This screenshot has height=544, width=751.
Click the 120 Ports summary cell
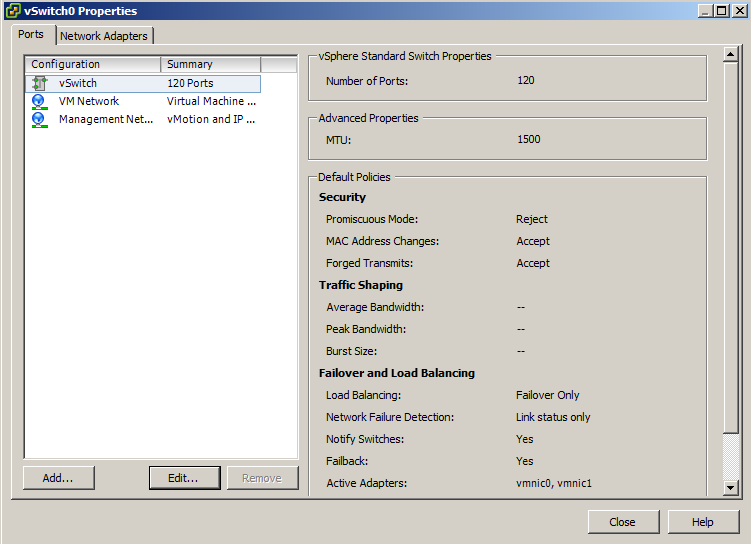click(190, 83)
